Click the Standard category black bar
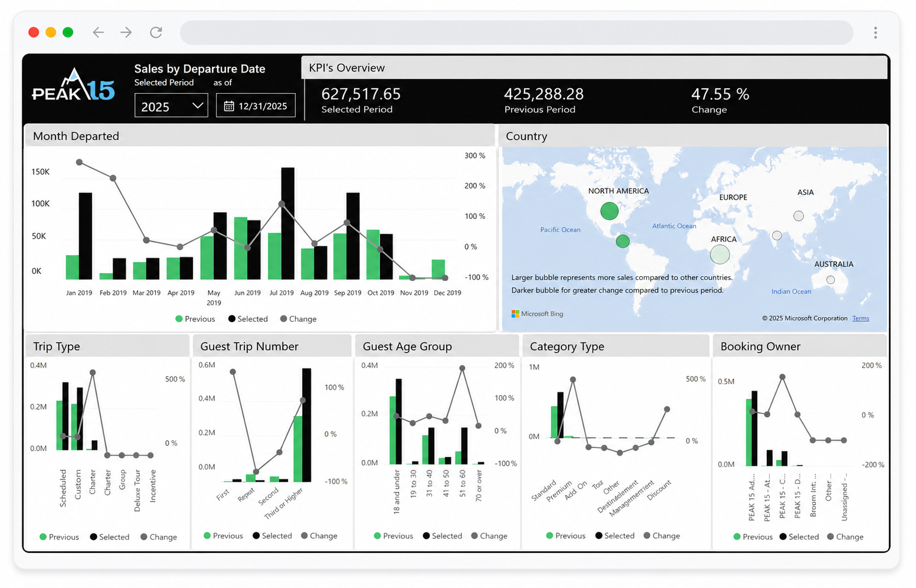This screenshot has width=916, height=588. pyautogui.click(x=560, y=415)
